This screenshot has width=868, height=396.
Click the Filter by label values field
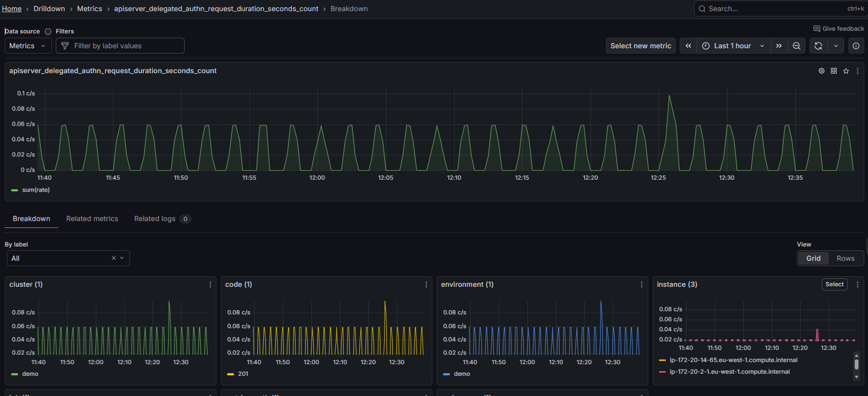(x=120, y=46)
